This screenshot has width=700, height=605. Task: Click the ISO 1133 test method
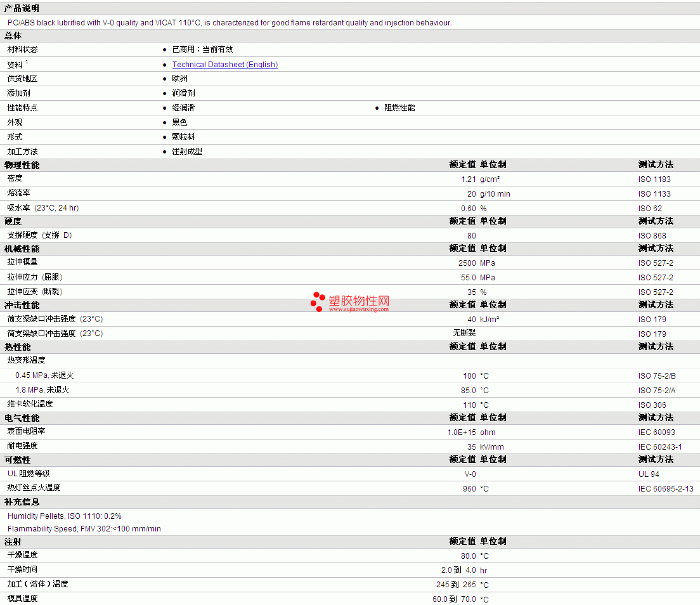[654, 194]
